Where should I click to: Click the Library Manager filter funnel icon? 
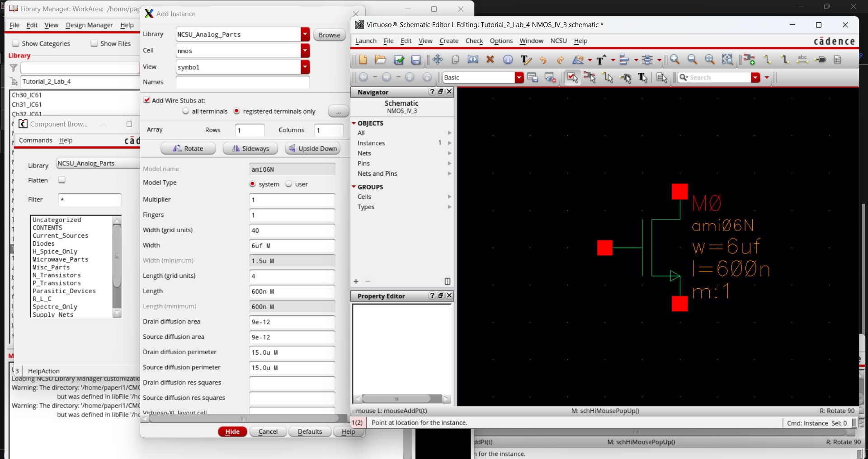[x=14, y=68]
